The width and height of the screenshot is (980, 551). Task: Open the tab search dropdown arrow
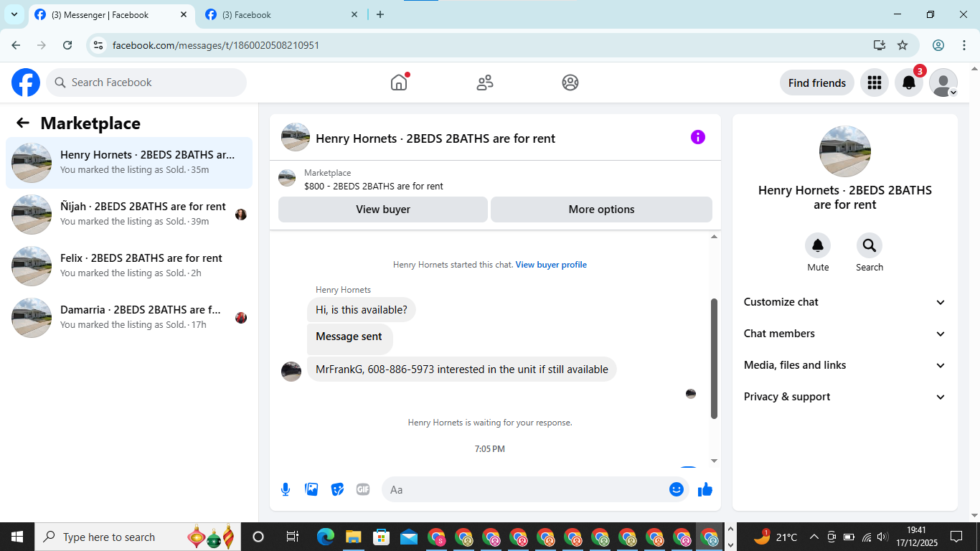pyautogui.click(x=14, y=14)
